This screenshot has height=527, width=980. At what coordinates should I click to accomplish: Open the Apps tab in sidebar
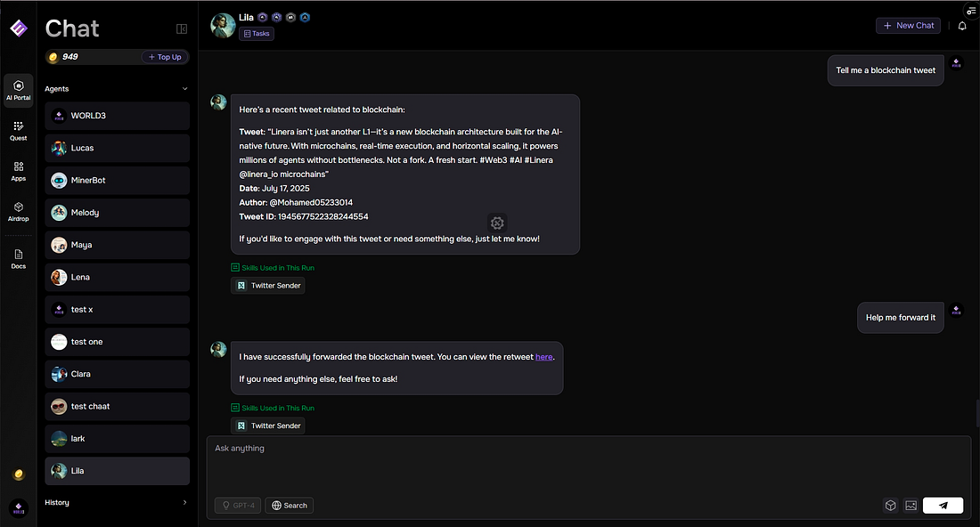tap(19, 172)
